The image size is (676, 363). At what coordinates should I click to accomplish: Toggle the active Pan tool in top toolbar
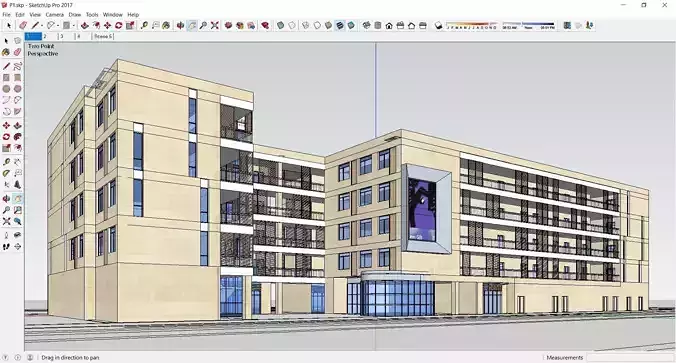[192, 25]
